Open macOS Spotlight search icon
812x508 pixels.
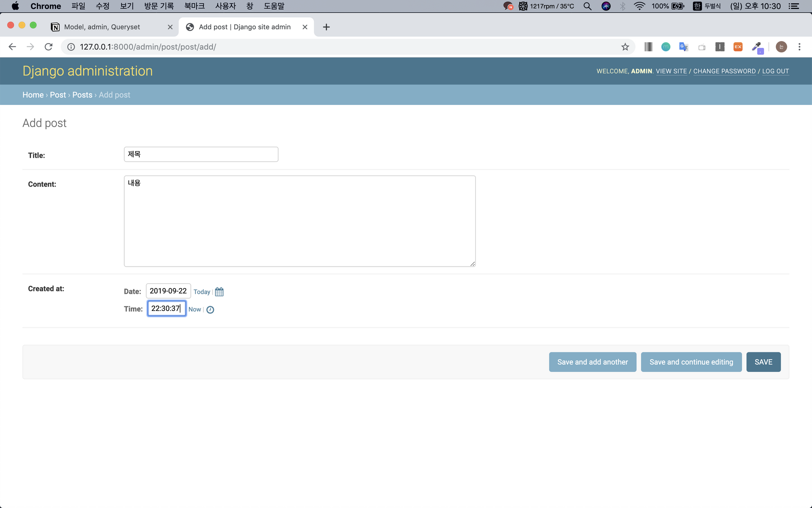pos(587,6)
